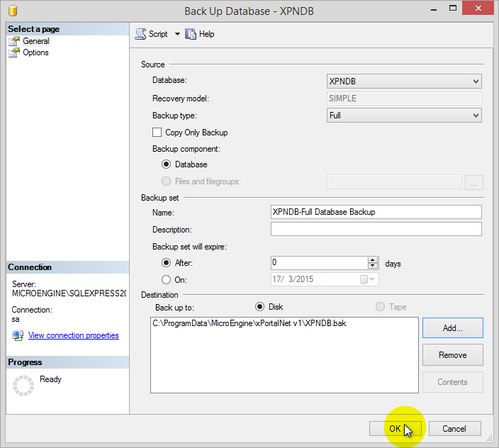Select the XPNDB.bak destination path
Viewport: 499px width, 448px height.
[249, 324]
